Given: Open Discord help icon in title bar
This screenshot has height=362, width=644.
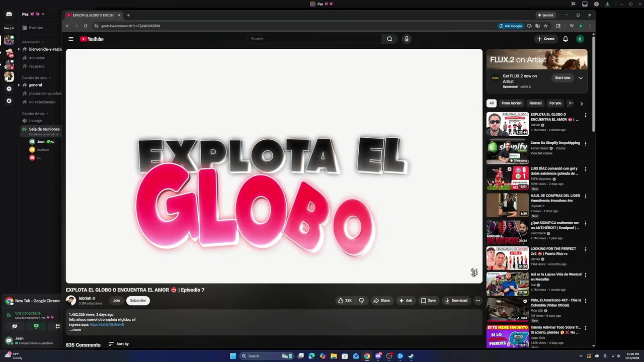Looking at the screenshot, I should pos(596,4).
